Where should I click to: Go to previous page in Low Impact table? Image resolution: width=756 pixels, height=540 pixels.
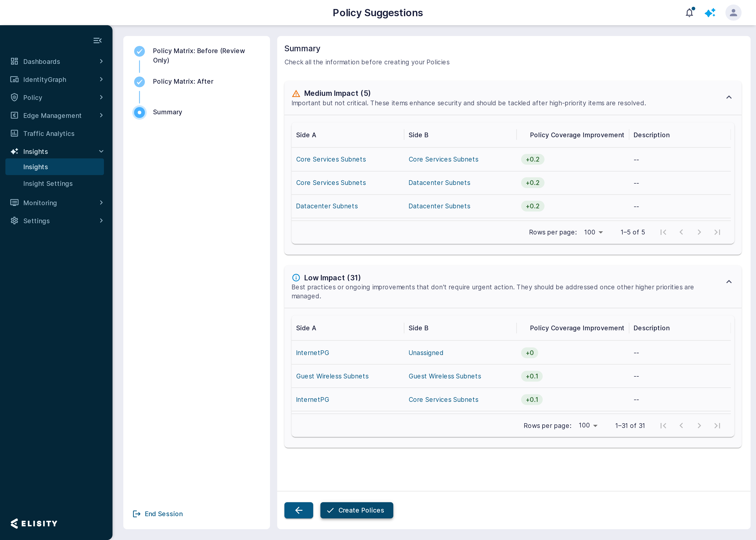tap(681, 425)
